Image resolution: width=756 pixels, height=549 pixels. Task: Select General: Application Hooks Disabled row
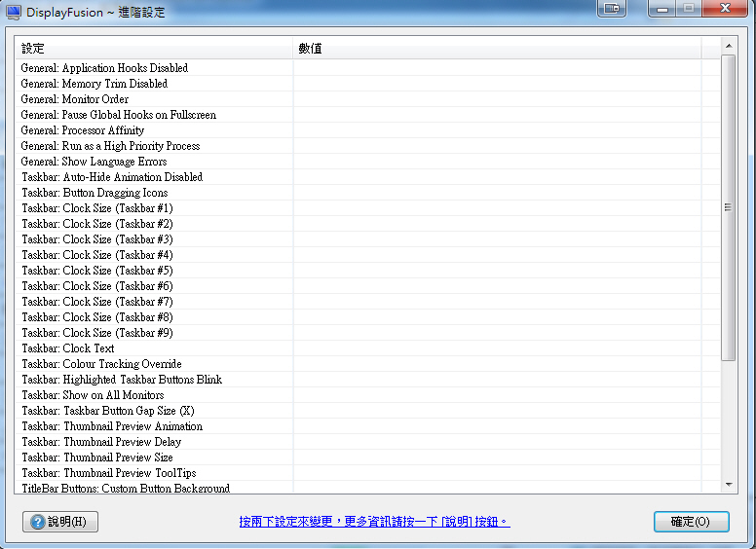[104, 68]
